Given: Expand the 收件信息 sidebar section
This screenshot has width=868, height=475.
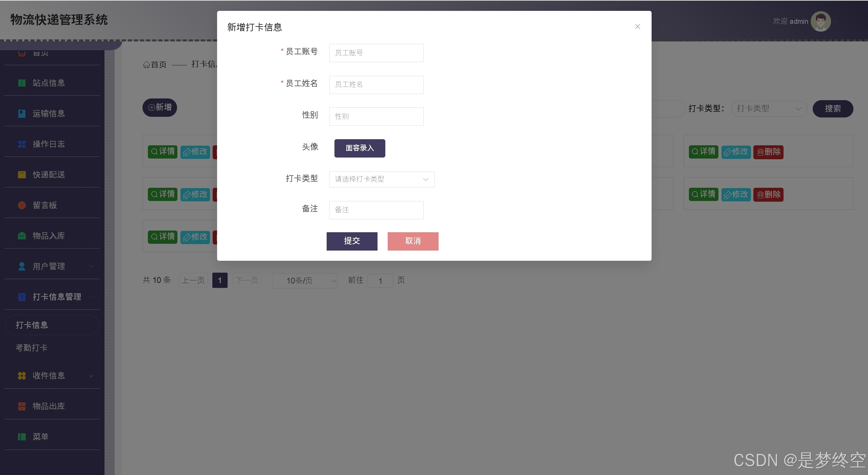Looking at the screenshot, I should 91,376.
